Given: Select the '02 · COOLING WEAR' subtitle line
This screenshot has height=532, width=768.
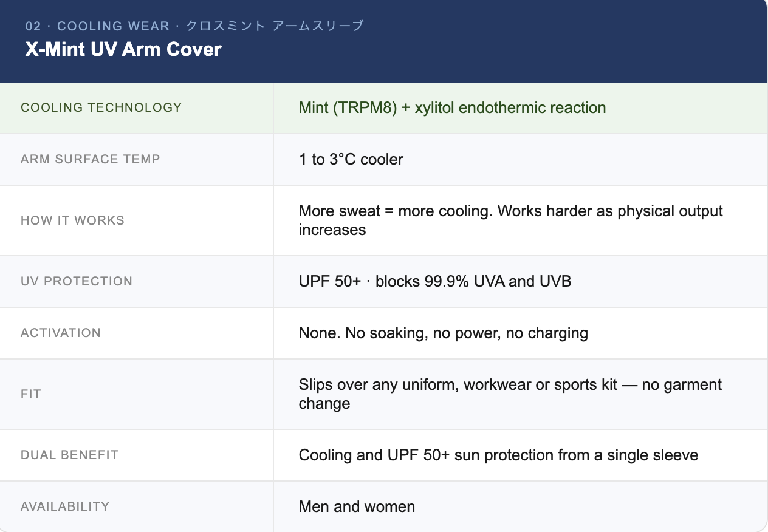Looking at the screenshot, I should pyautogui.click(x=194, y=26).
